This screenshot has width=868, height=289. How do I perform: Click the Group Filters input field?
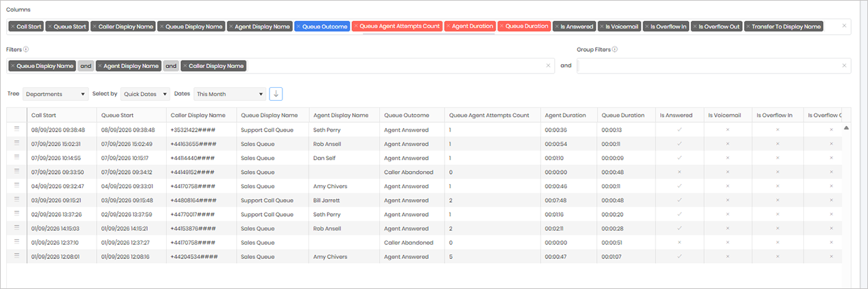click(x=713, y=66)
